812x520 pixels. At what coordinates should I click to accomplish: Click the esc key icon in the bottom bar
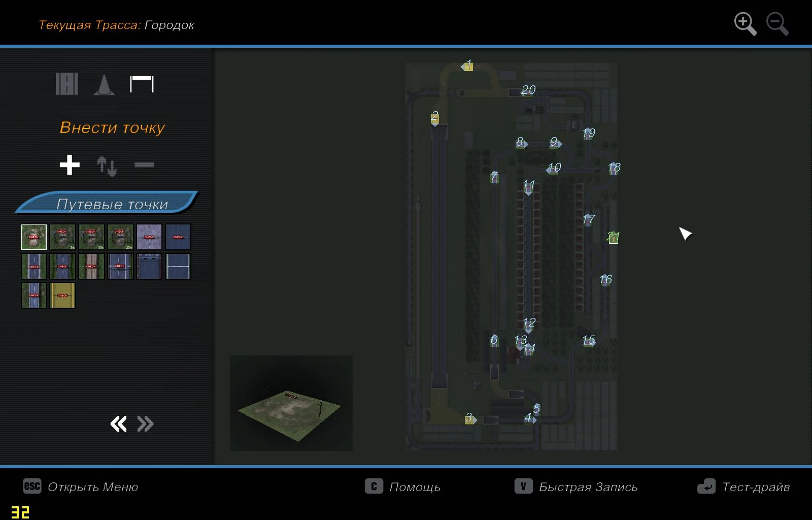[x=31, y=486]
